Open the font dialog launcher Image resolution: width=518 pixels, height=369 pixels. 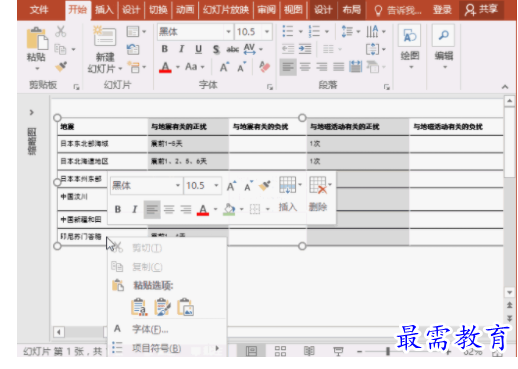(x=270, y=87)
